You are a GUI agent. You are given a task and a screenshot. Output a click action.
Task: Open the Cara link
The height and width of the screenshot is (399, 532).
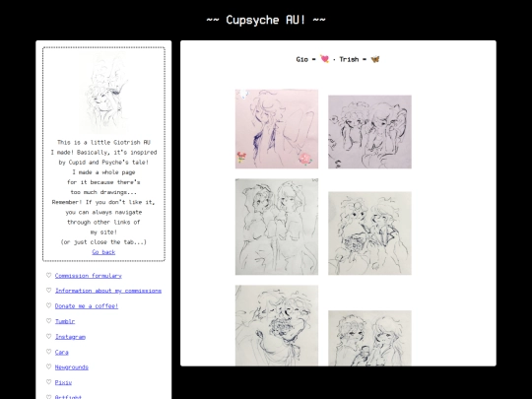(x=62, y=352)
